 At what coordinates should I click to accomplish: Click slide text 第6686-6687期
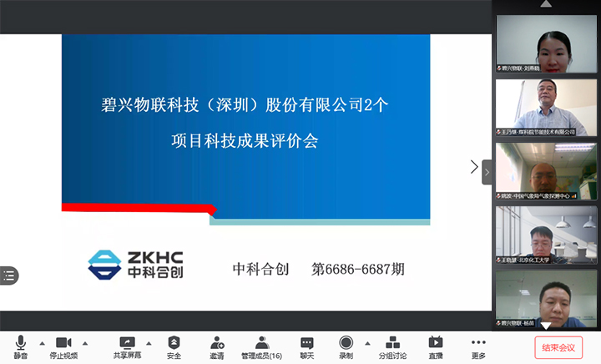pos(357,269)
